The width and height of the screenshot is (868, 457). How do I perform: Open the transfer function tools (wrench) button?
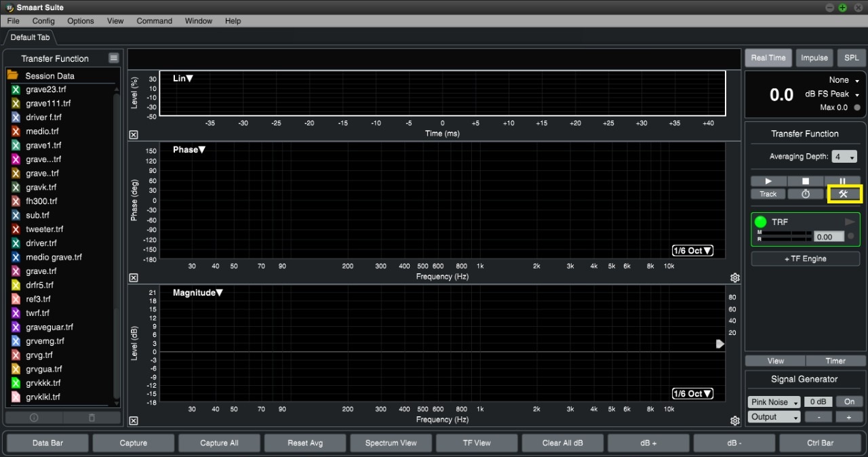844,194
